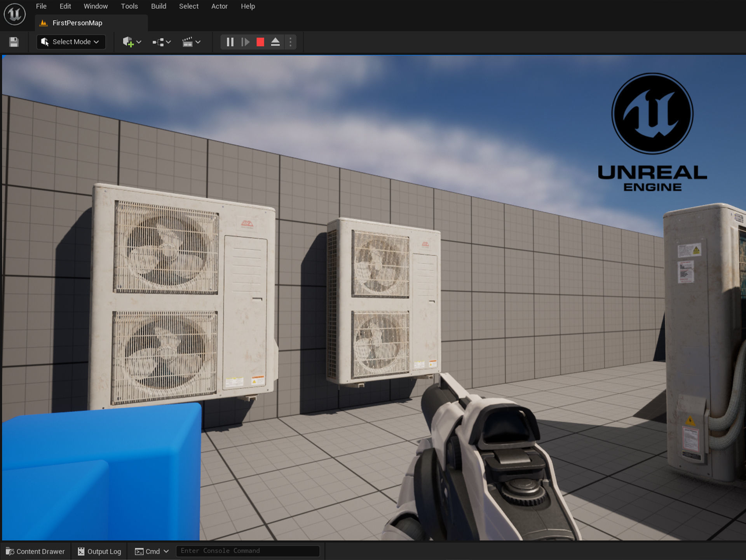Expand the Cmd console type dropdown

[152, 551]
